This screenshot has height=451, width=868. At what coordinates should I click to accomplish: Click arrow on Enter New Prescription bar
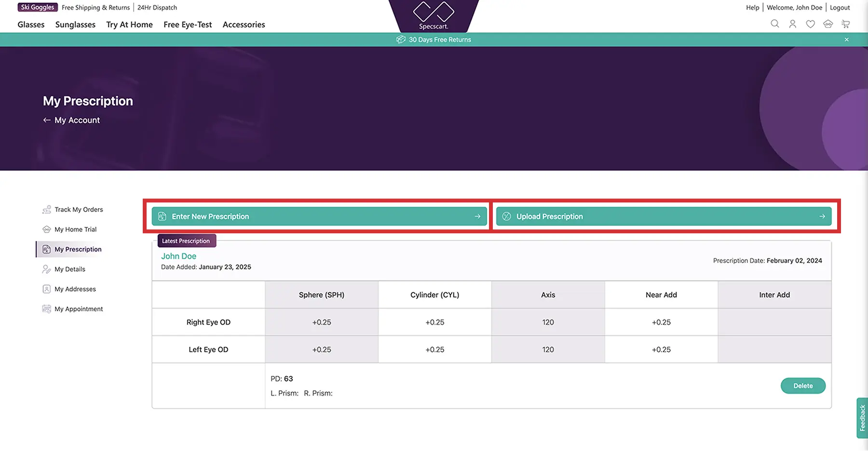pos(477,216)
